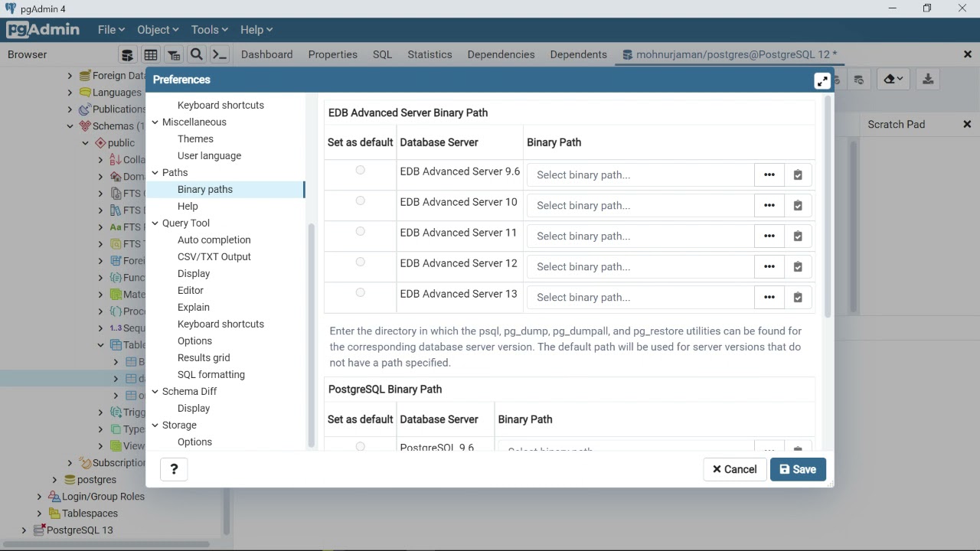Click the postgres database icon in tree

tap(70, 480)
